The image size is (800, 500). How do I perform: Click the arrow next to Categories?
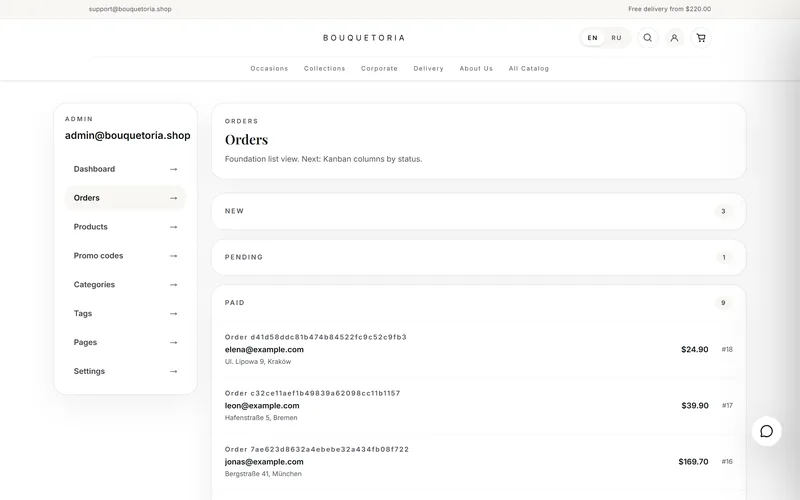[x=173, y=285]
